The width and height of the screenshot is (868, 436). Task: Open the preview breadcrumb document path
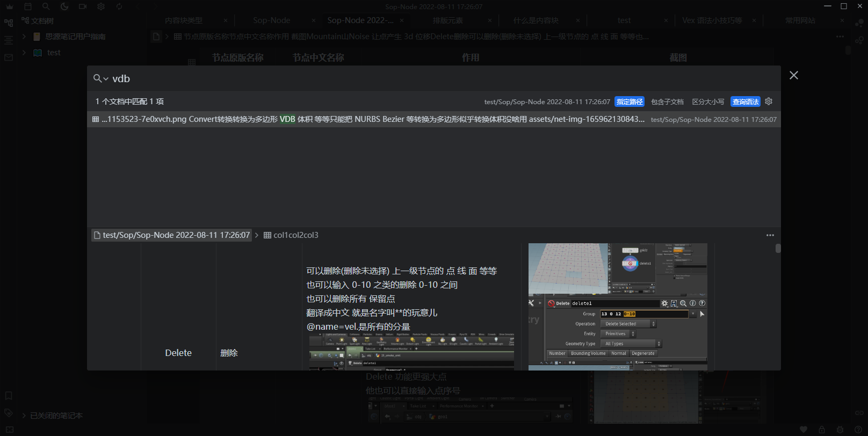point(172,235)
